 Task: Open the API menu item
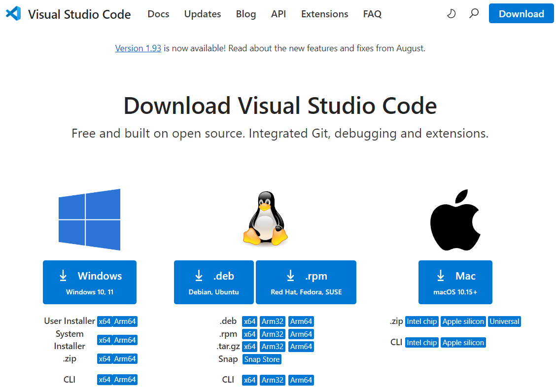coord(278,14)
